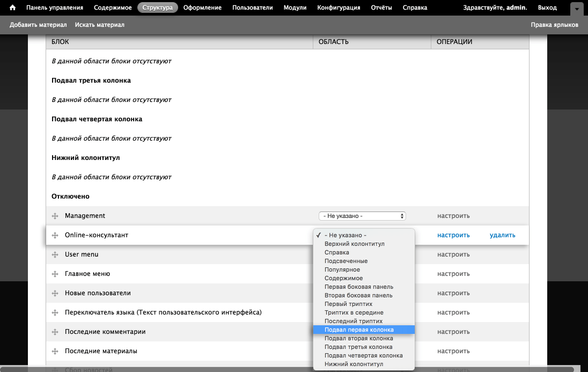This screenshot has height=372, width=588.
Task: Grab the drag handle for Последние комментарии block
Action: coord(55,332)
